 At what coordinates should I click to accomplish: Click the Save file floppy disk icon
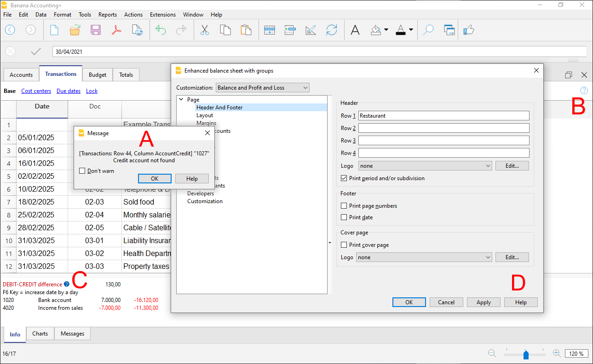(96, 30)
